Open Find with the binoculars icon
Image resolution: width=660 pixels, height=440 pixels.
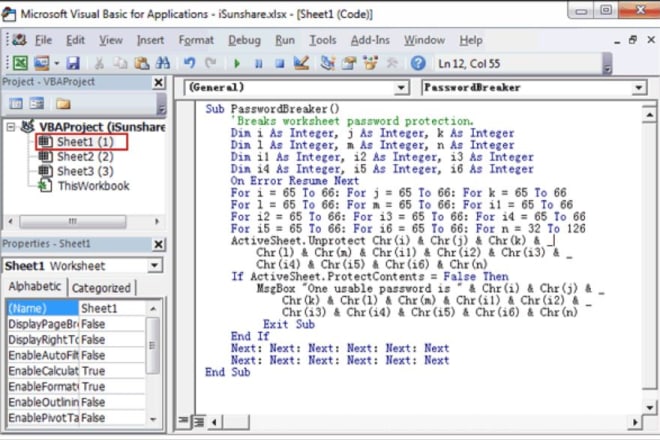tap(163, 64)
